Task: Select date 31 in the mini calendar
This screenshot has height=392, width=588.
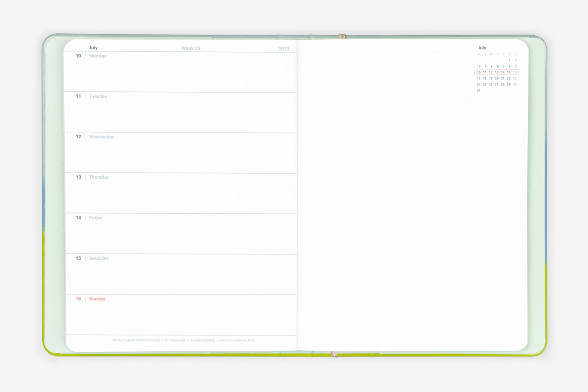Action: (x=479, y=91)
